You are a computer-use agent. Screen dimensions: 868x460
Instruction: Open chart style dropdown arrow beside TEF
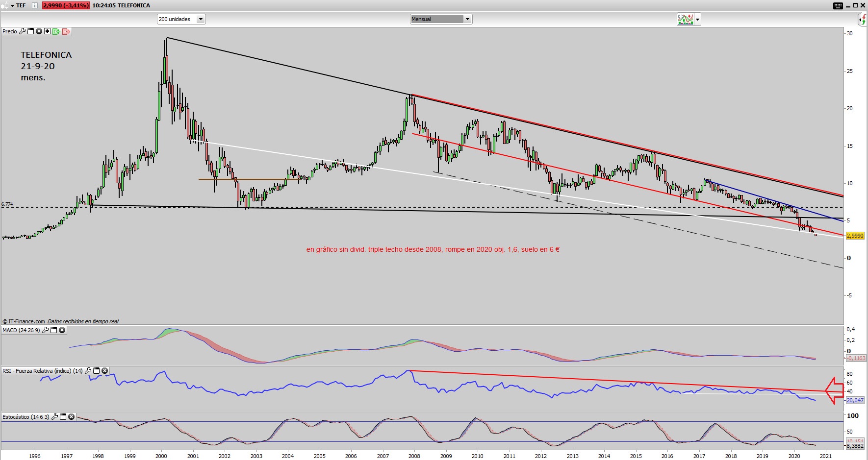(x=12, y=5)
